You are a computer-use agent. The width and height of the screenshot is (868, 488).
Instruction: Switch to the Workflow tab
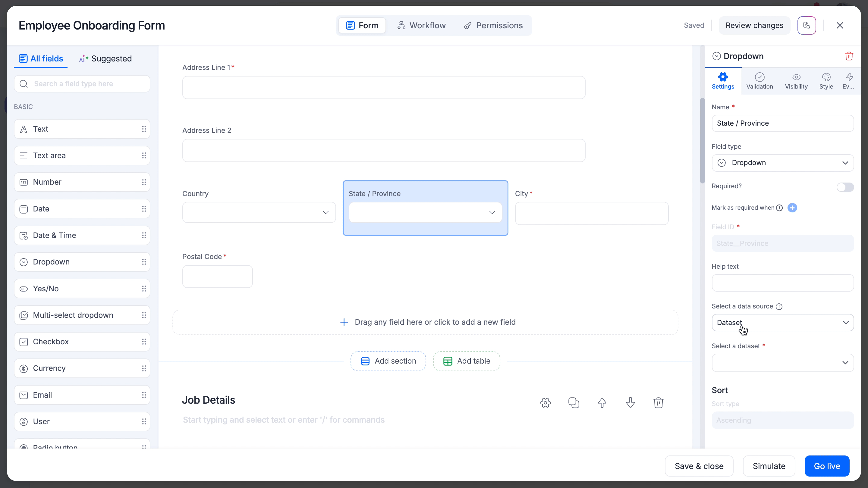pos(421,26)
